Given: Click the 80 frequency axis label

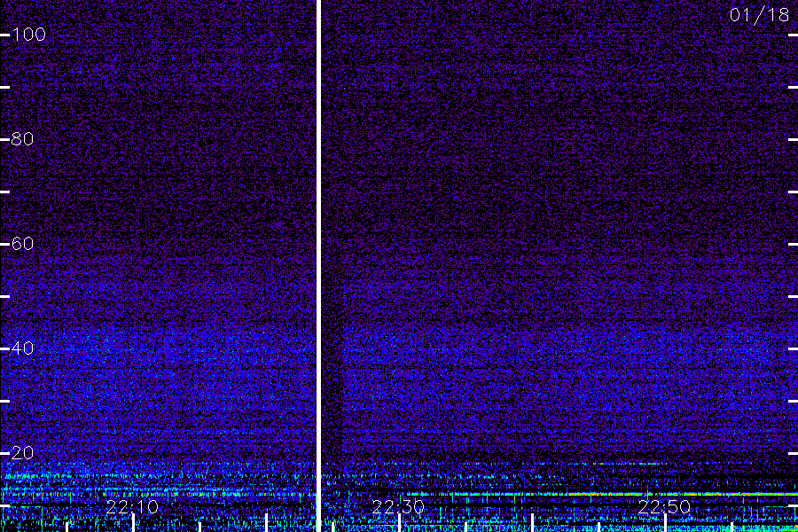Looking at the screenshot, I should [23, 139].
